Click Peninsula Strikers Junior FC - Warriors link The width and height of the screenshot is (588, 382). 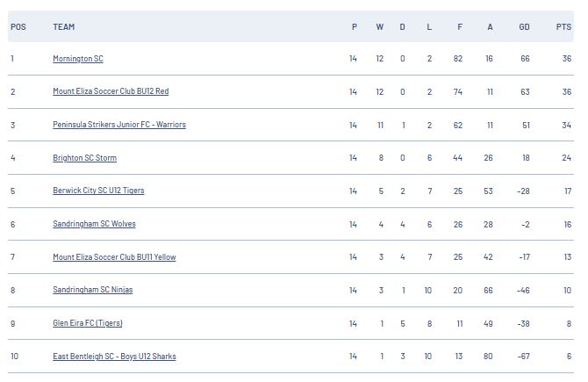point(119,125)
